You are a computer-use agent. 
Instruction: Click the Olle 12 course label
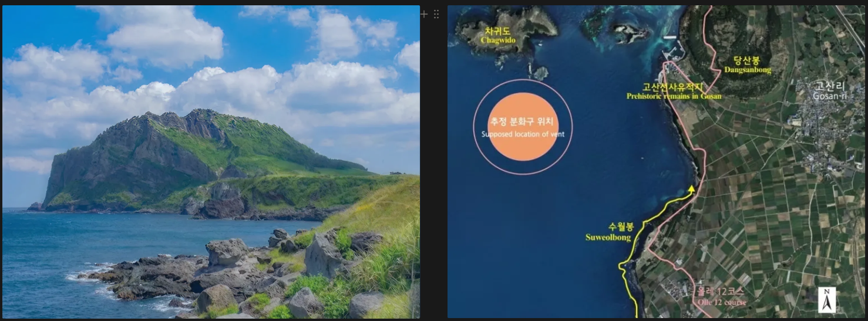click(721, 296)
